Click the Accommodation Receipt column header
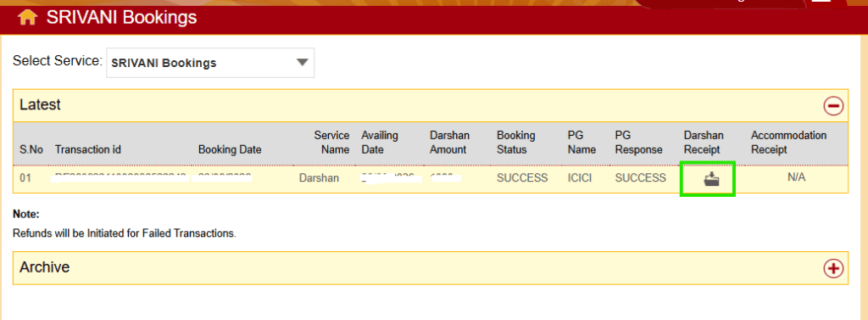868x320 pixels. 789,143
